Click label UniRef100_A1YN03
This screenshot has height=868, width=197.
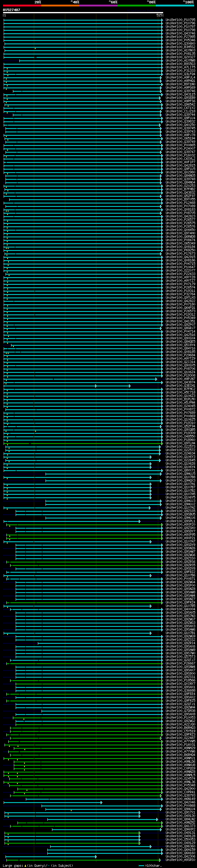click(x=180, y=50)
